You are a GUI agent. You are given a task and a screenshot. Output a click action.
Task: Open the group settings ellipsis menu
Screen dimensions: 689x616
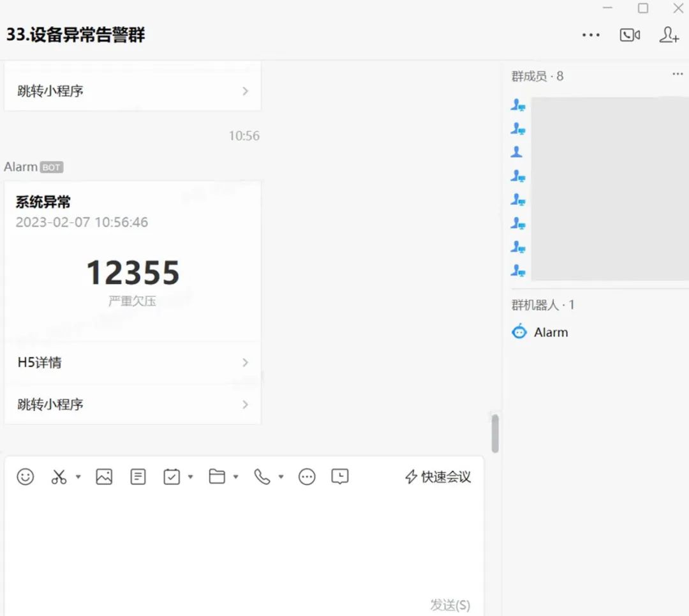pyautogui.click(x=591, y=35)
